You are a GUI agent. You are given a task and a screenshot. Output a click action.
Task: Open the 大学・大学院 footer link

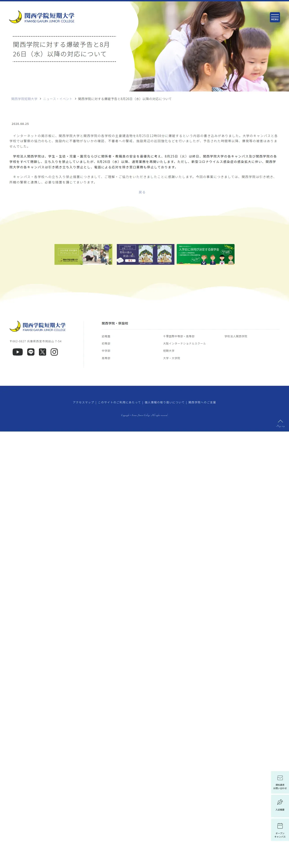[172, 358]
